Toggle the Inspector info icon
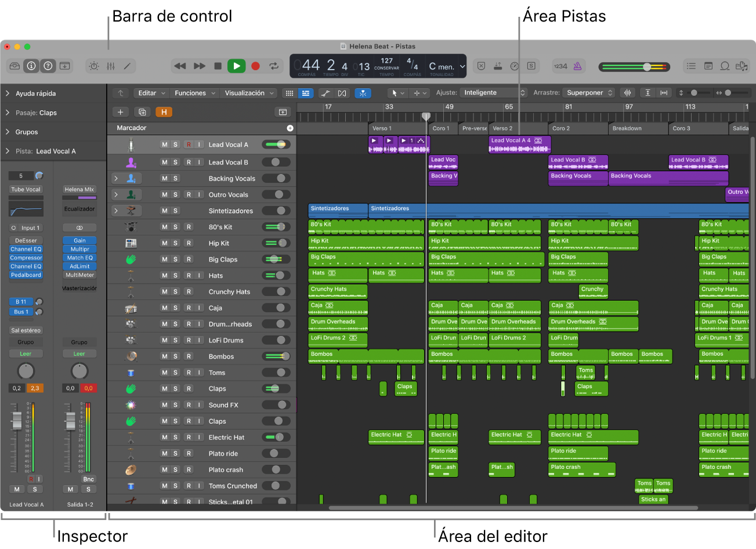 click(31, 66)
